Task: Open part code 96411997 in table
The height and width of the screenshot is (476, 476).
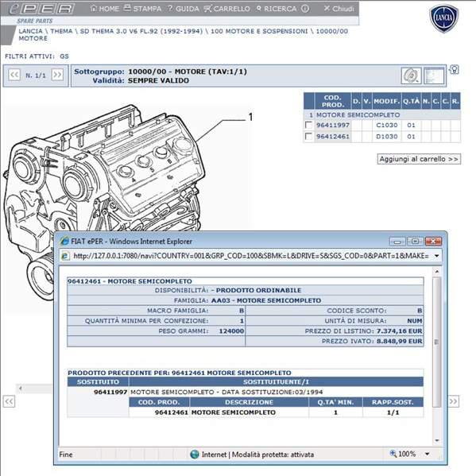Action: click(x=333, y=125)
